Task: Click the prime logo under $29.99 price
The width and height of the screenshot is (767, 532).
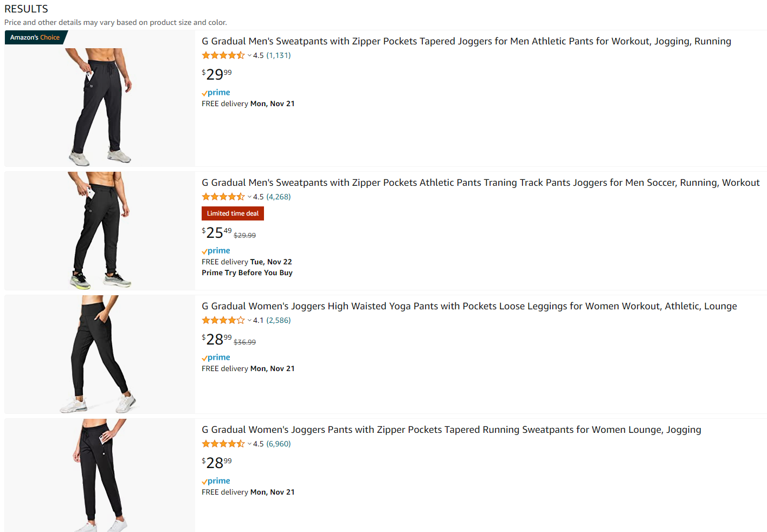Action: click(x=216, y=93)
